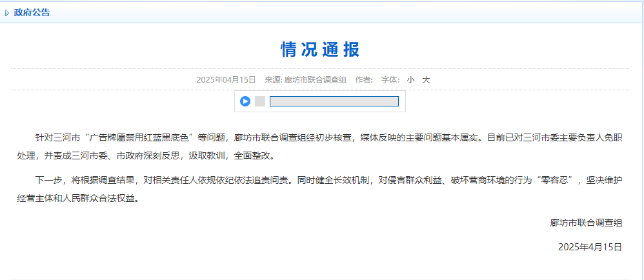The width and height of the screenshot is (644, 280).
Task: Click the 作者 author label
Action: coord(364,80)
